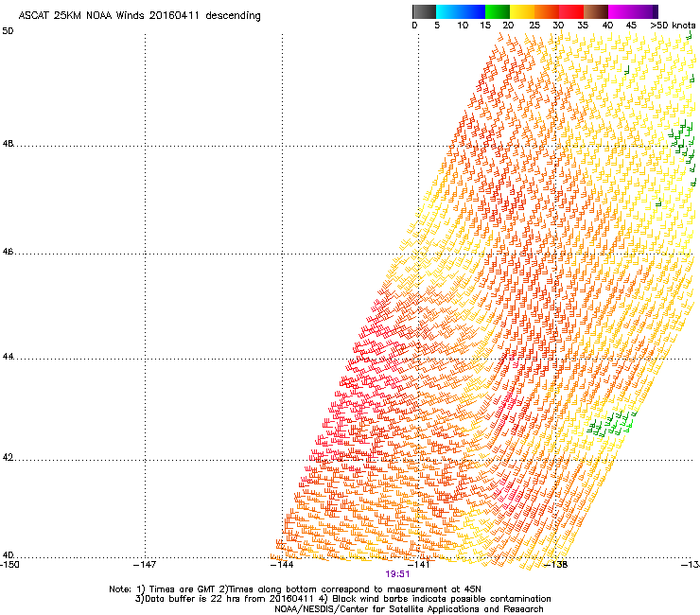Click the green 15-20 knots legend swatch
The image size is (700, 615).
coord(498,11)
